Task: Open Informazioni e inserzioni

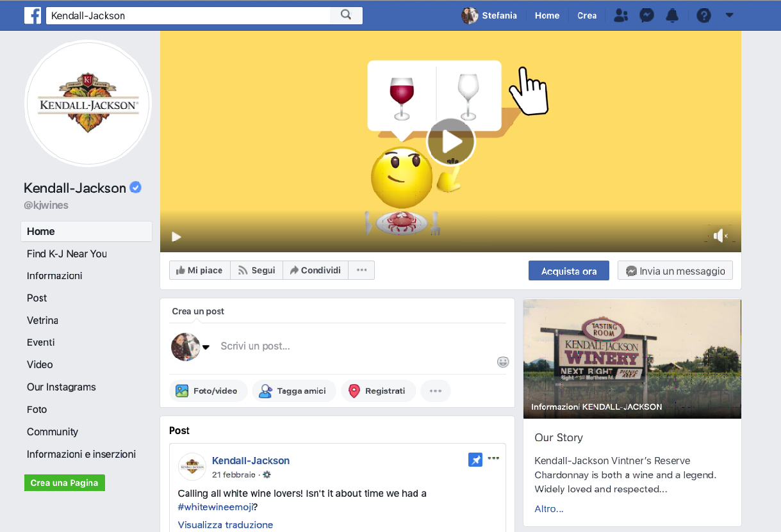Action: [81, 455]
